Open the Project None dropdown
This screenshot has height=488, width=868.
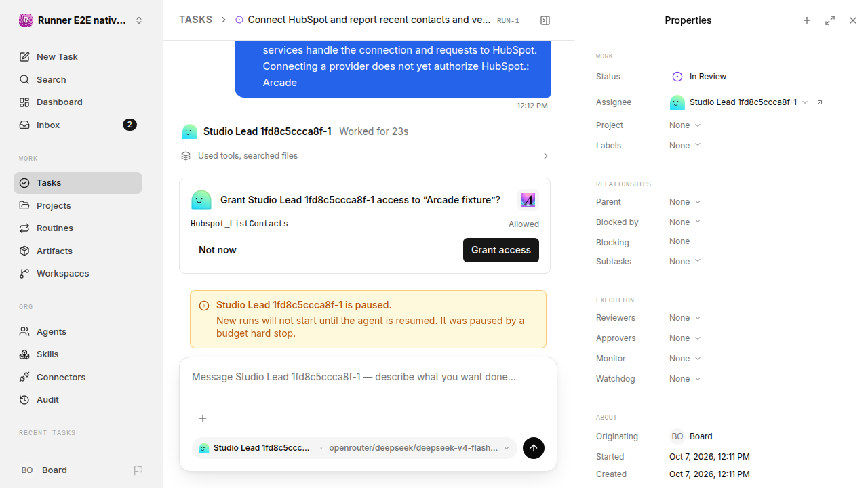tap(685, 125)
